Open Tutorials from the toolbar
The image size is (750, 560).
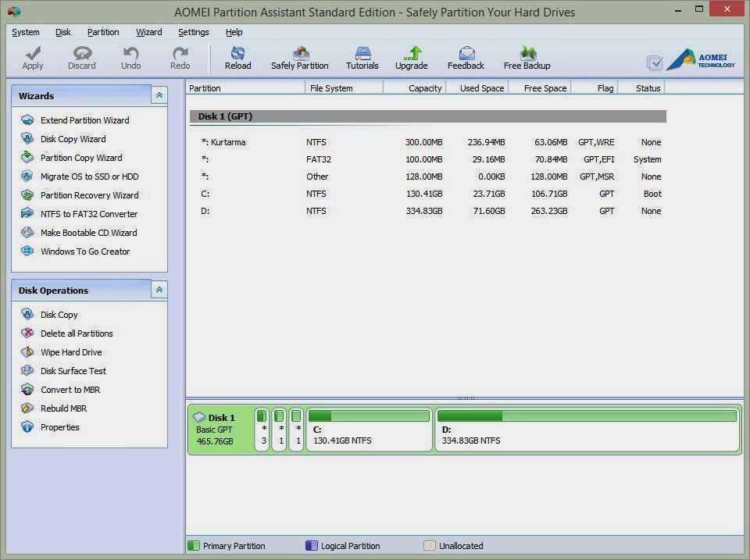point(362,58)
